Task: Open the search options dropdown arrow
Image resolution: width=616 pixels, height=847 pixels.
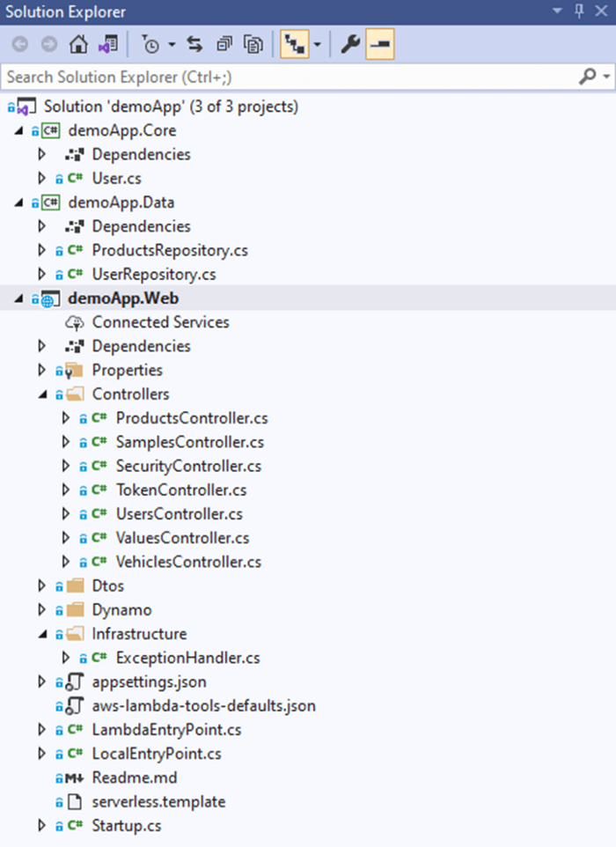Action: pyautogui.click(x=607, y=77)
